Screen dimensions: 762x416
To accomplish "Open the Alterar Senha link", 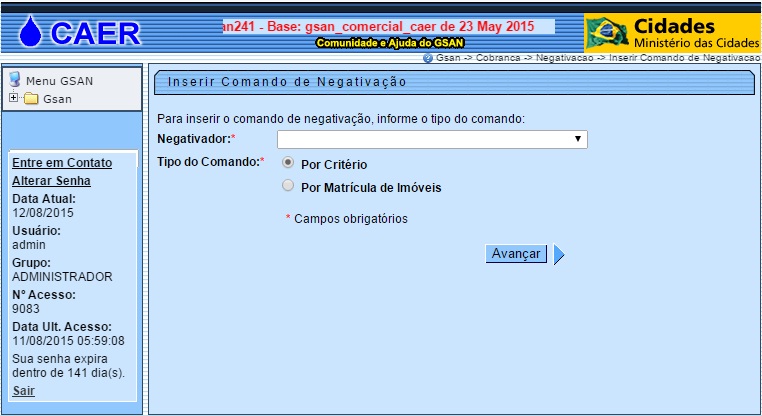I will [52, 181].
